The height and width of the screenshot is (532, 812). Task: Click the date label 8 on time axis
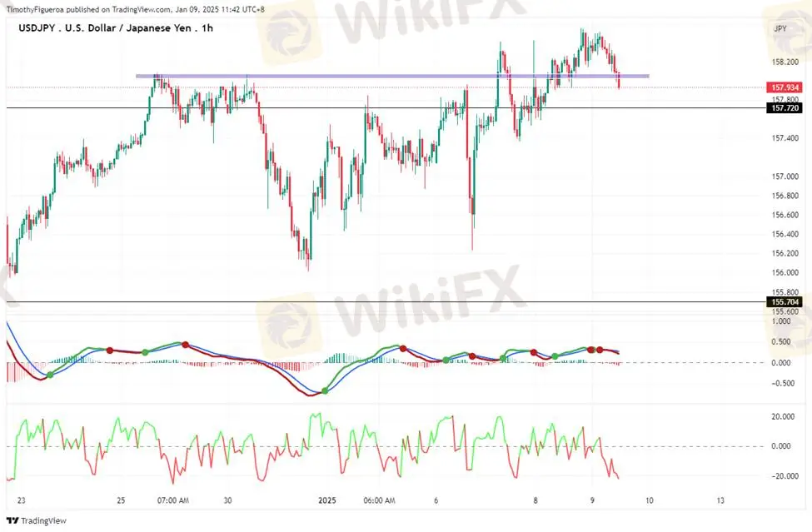tap(536, 500)
